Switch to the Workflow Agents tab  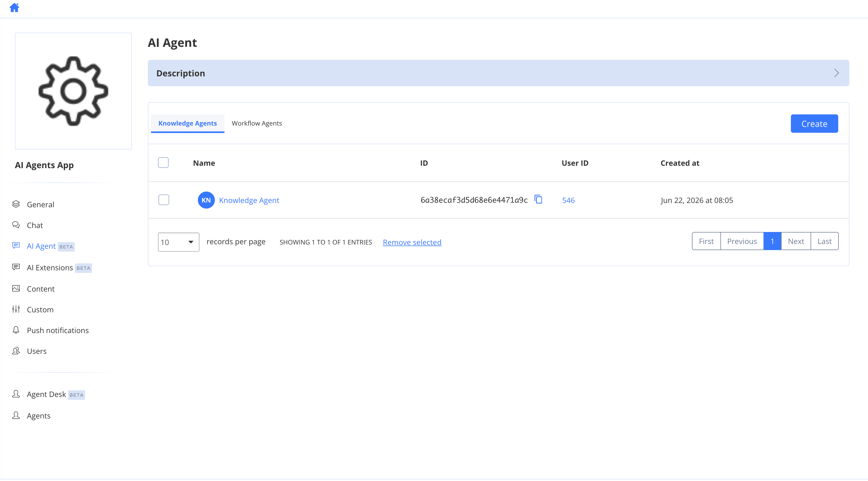[257, 123]
